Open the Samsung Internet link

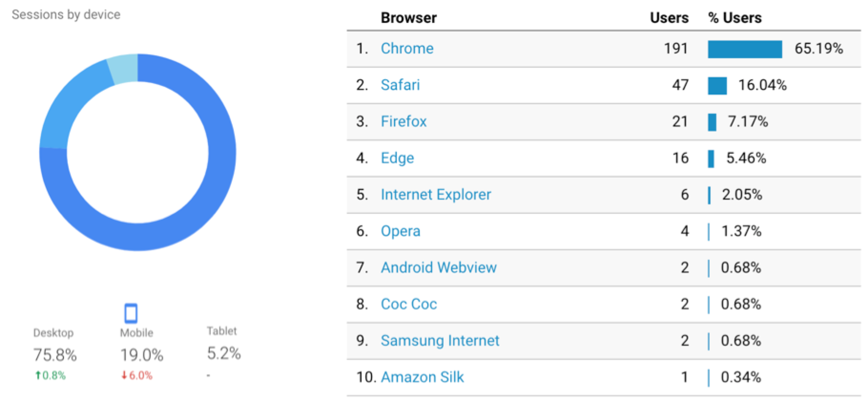point(440,340)
